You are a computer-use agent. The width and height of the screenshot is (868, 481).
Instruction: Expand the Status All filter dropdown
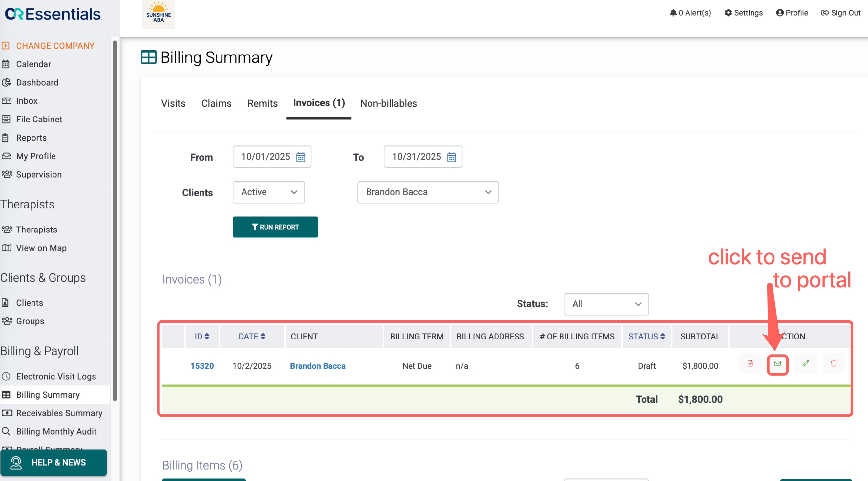(x=606, y=304)
